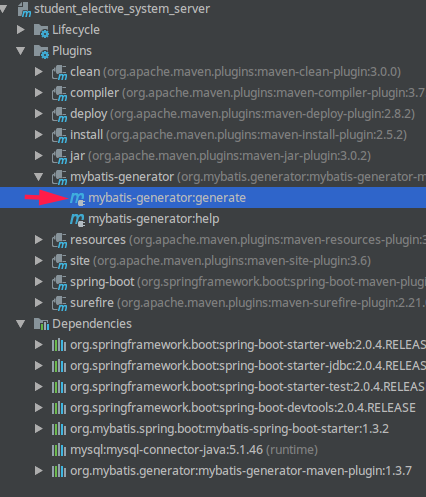Select the Lifecycle label

coord(76,30)
